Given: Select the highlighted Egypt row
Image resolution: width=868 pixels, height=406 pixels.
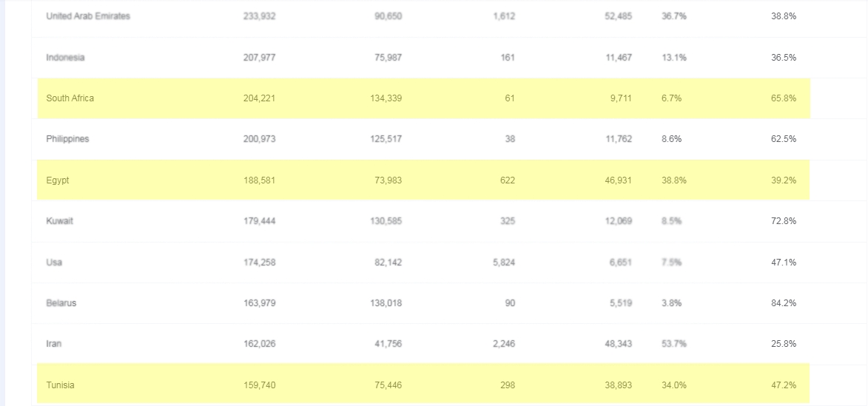Looking at the screenshot, I should [423, 180].
